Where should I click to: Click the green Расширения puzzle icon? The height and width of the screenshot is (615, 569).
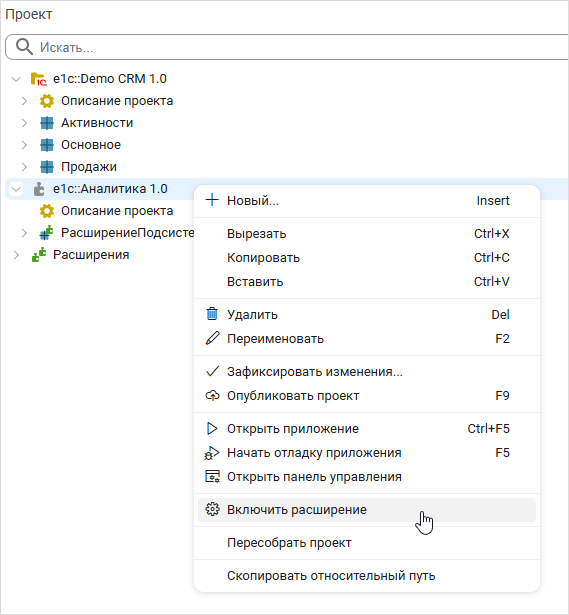39,255
